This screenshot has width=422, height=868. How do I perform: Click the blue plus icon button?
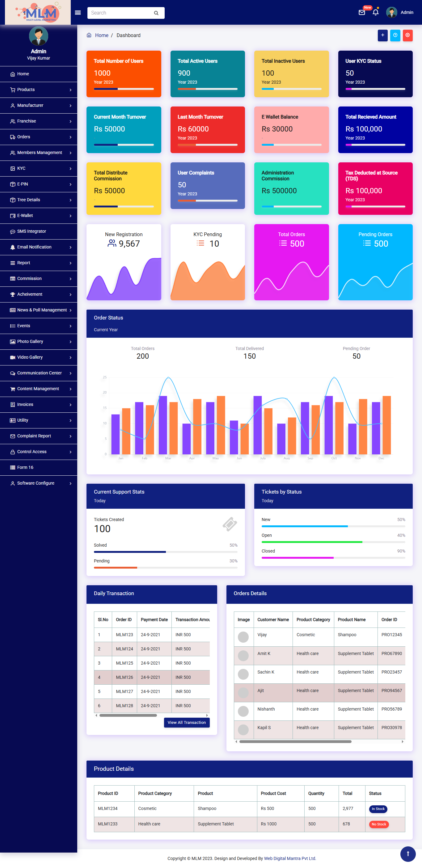(x=382, y=35)
